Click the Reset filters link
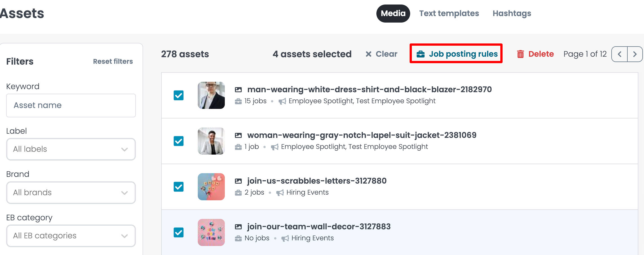644x255 pixels. (113, 61)
